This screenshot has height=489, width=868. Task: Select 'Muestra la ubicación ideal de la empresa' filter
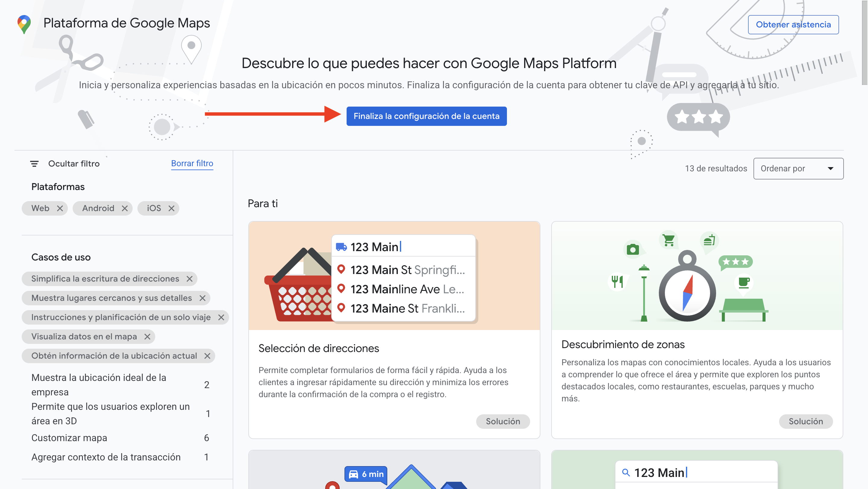120,385
